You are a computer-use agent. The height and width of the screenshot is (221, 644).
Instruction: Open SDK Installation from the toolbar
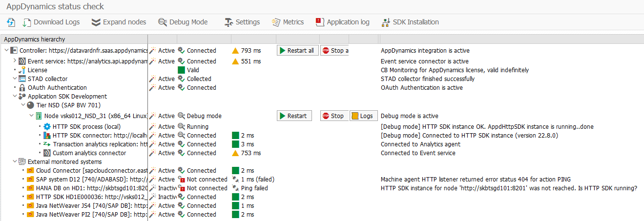[x=410, y=22]
